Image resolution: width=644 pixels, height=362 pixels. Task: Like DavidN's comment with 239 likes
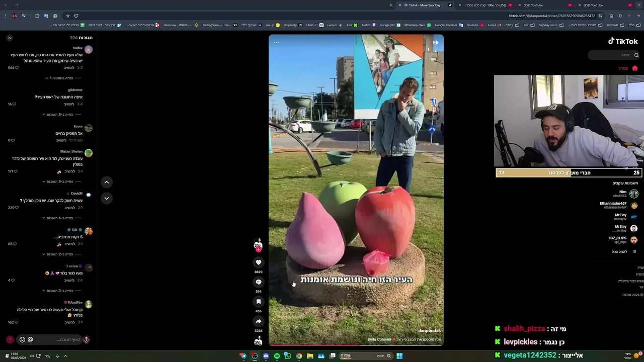[x=17, y=208]
